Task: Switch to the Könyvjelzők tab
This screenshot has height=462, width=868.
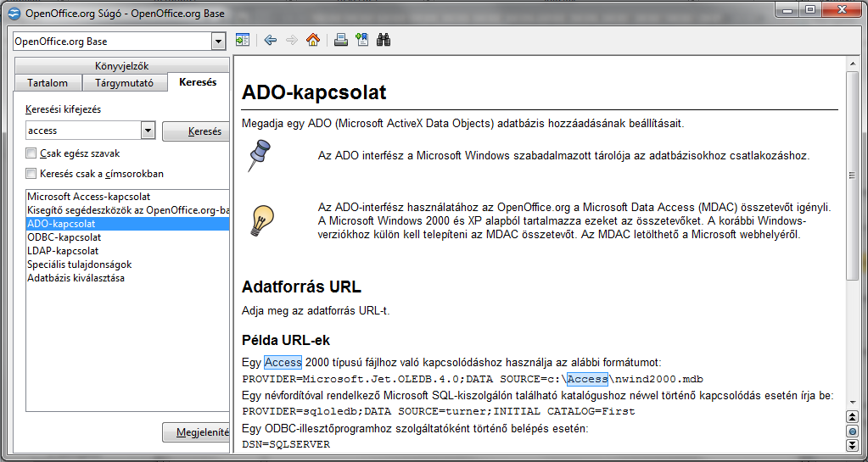Action: tap(122, 66)
